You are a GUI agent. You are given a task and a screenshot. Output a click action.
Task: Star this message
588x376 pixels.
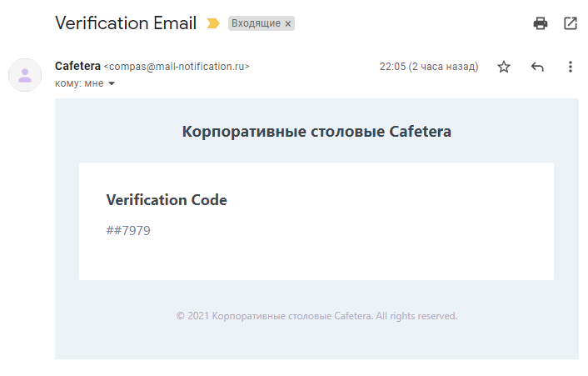[504, 67]
